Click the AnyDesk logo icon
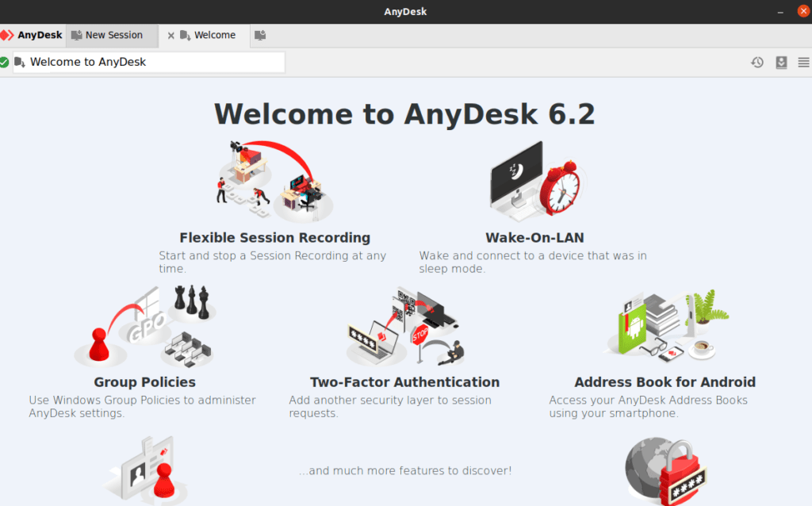The width and height of the screenshot is (812, 506). point(7,35)
